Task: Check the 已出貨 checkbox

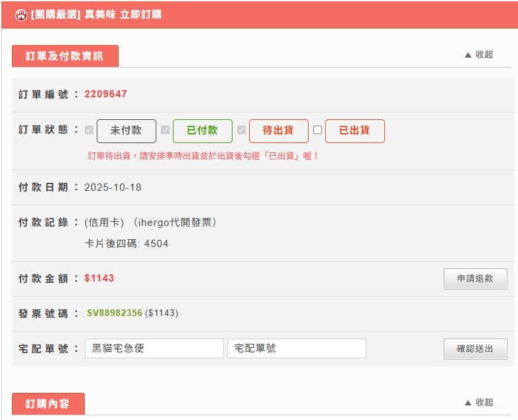Action: pos(317,131)
